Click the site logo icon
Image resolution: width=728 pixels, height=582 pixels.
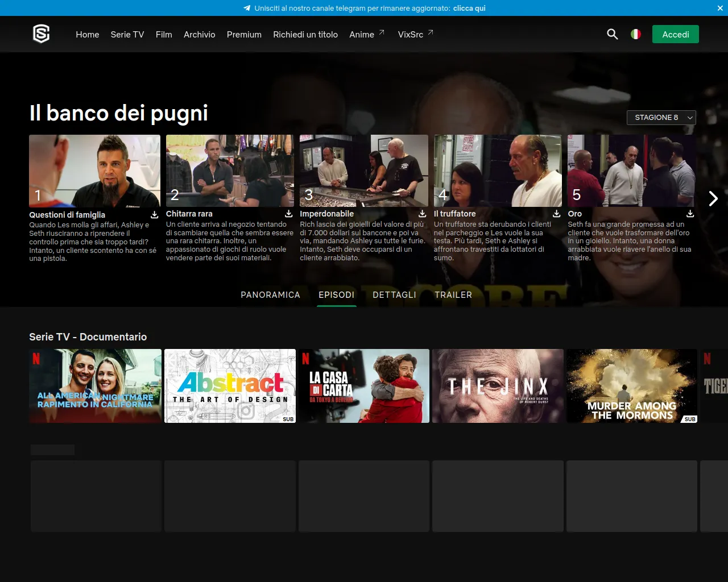(x=42, y=34)
